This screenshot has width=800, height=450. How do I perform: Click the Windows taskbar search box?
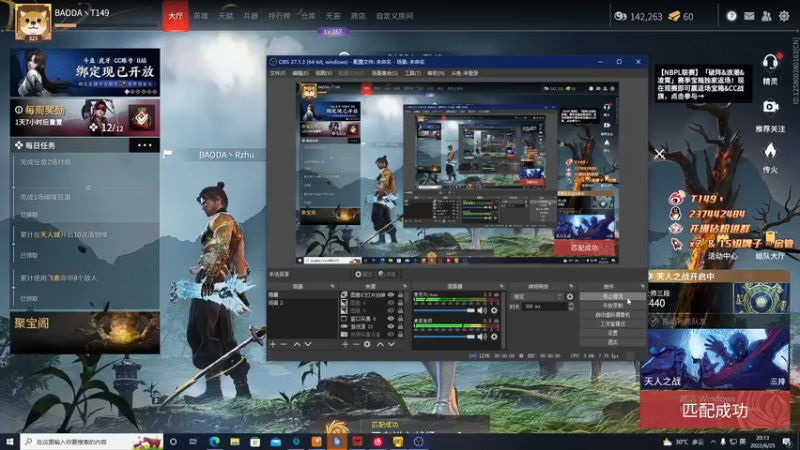click(x=92, y=441)
